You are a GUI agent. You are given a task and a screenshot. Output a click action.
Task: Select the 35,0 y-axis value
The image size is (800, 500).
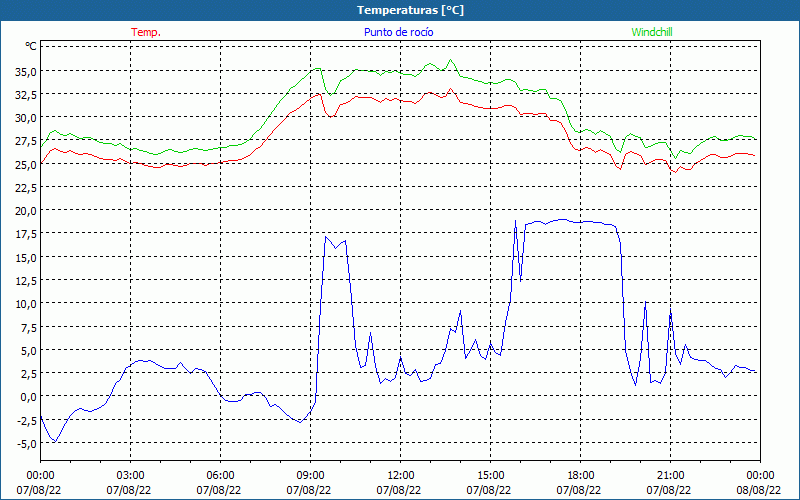click(x=27, y=72)
